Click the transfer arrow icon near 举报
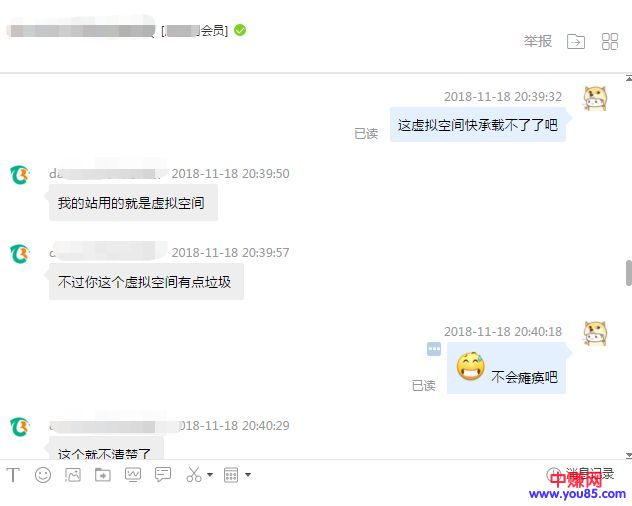The height and width of the screenshot is (506, 632). pyautogui.click(x=576, y=41)
